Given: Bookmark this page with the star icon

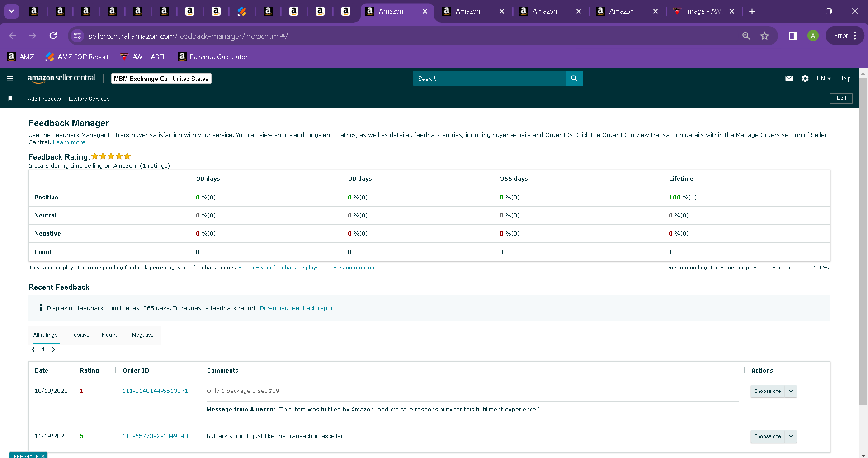Looking at the screenshot, I should click(764, 36).
